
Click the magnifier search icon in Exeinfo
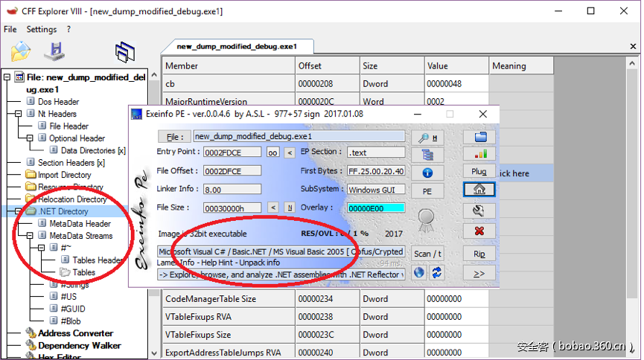427,137
